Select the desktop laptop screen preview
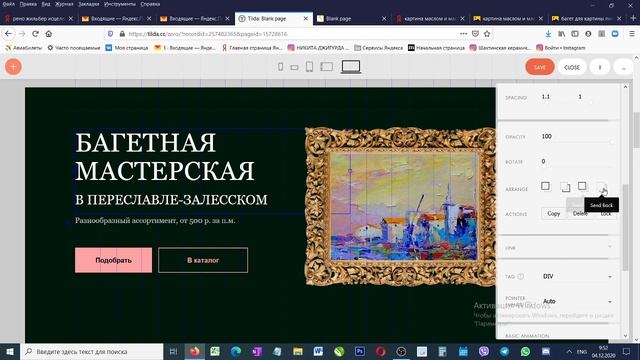640x360 pixels. point(351,67)
